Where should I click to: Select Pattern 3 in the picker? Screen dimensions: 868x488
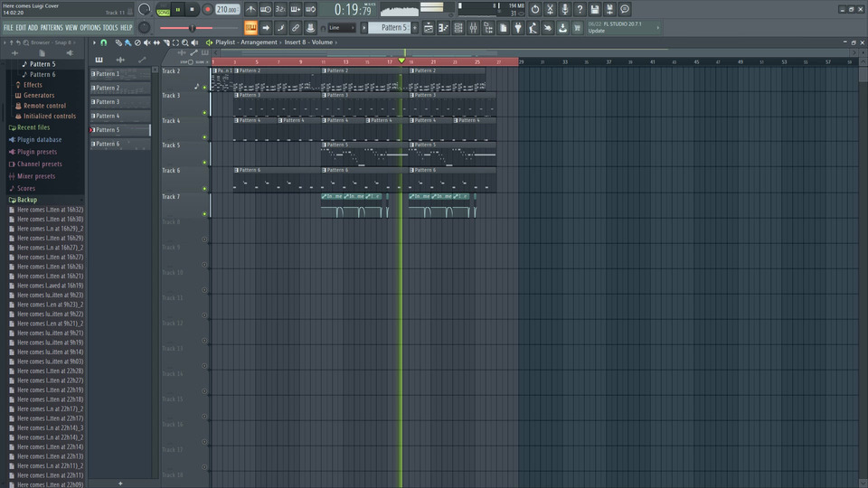click(x=120, y=102)
